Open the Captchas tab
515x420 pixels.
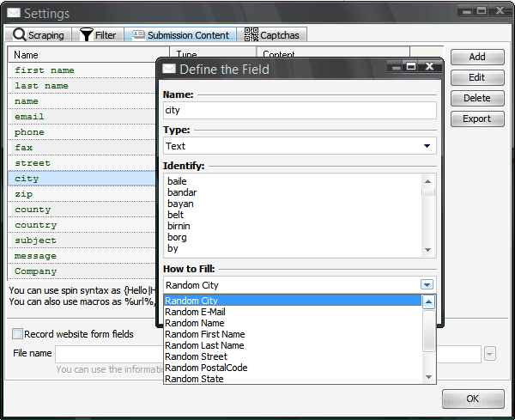pyautogui.click(x=274, y=35)
